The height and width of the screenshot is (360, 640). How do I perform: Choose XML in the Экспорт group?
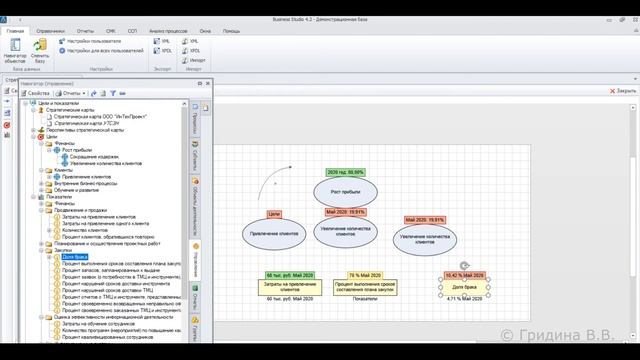[162, 41]
